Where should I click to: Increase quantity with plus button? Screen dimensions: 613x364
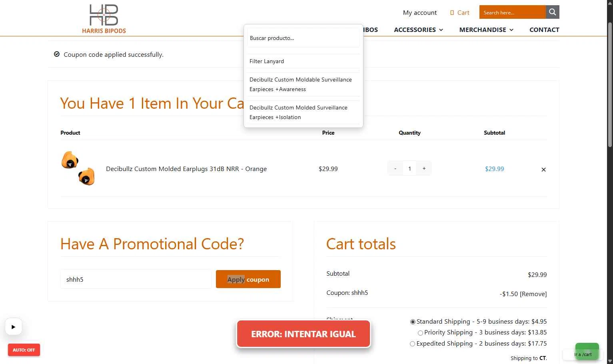424,169
